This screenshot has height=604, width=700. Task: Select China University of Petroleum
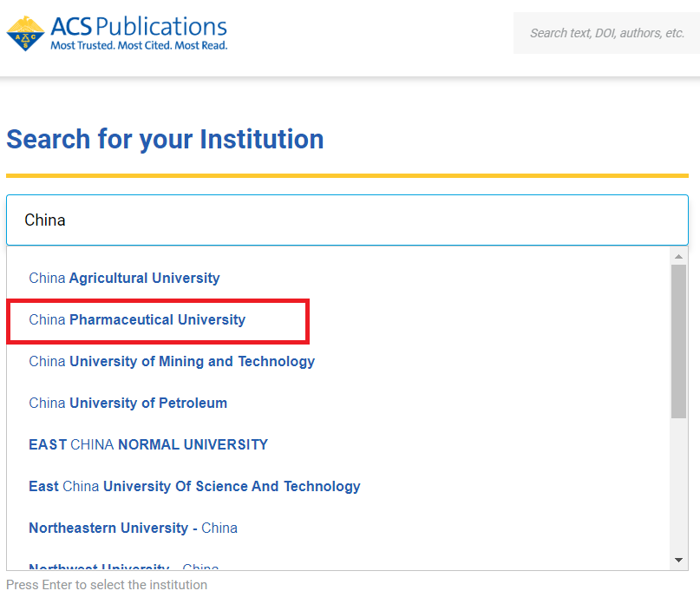[x=128, y=404]
